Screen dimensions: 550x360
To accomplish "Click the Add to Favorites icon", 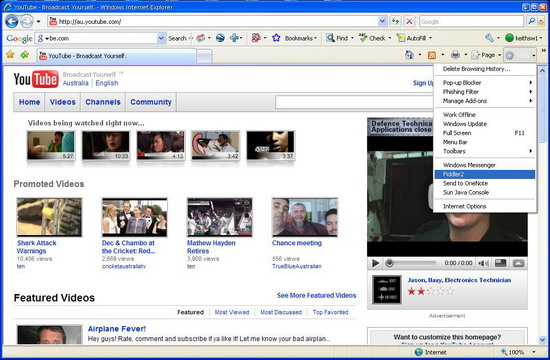I will tap(24, 55).
